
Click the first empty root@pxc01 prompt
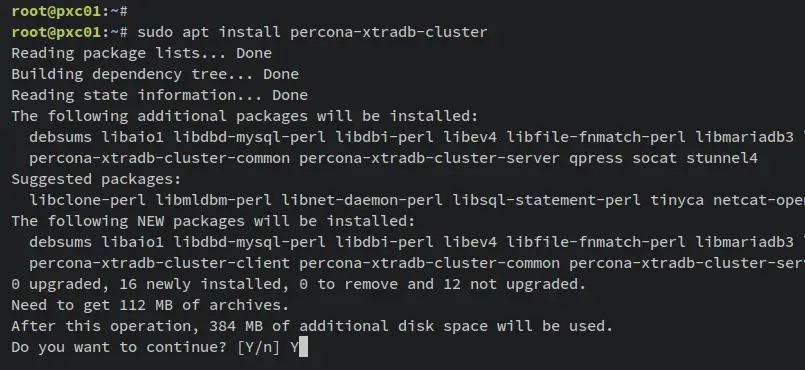pos(69,11)
